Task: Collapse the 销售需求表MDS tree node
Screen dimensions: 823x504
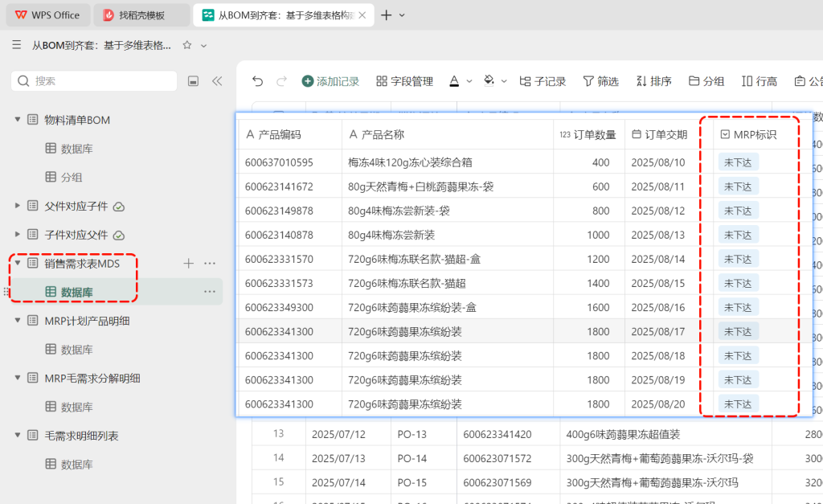Action: tap(18, 263)
